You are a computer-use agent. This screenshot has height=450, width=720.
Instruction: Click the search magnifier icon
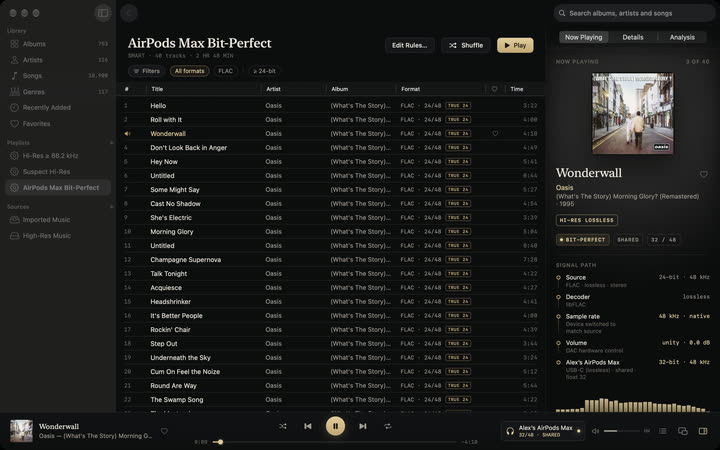tap(562, 13)
